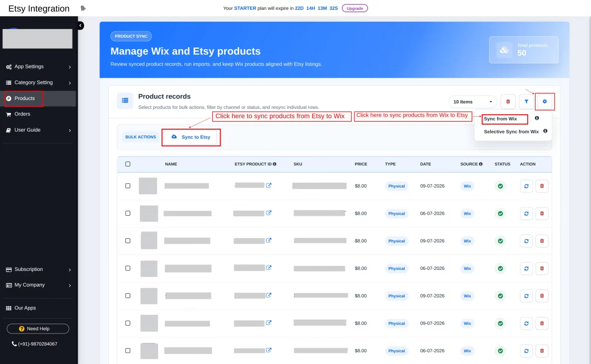Select Sync from Wix menu option

point(500,119)
